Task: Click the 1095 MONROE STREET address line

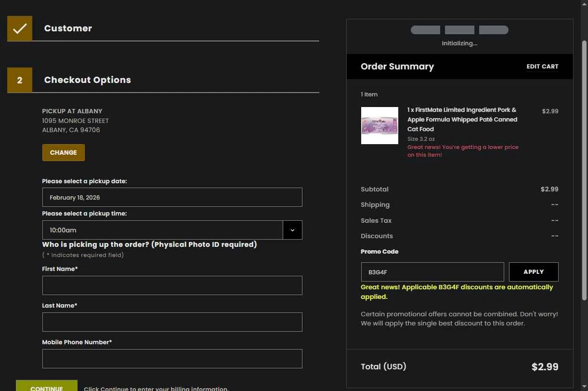Action: click(76, 121)
